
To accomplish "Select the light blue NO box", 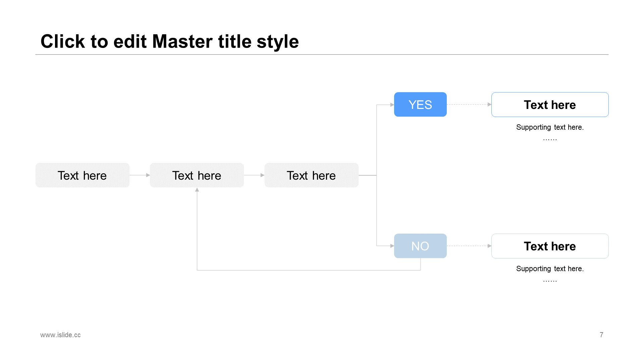I will click(x=420, y=246).
